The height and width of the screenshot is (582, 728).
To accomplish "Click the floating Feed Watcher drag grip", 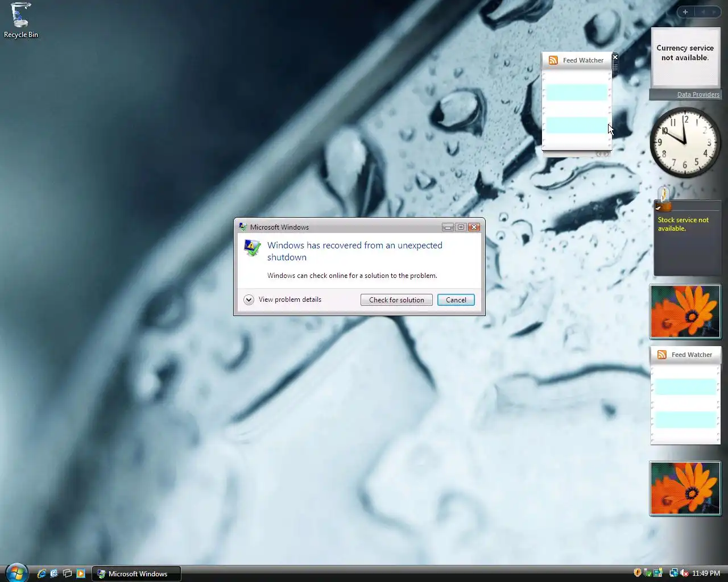I will tap(615, 67).
